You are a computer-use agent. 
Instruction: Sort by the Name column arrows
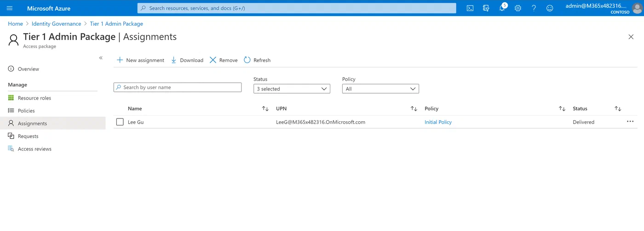(x=265, y=109)
